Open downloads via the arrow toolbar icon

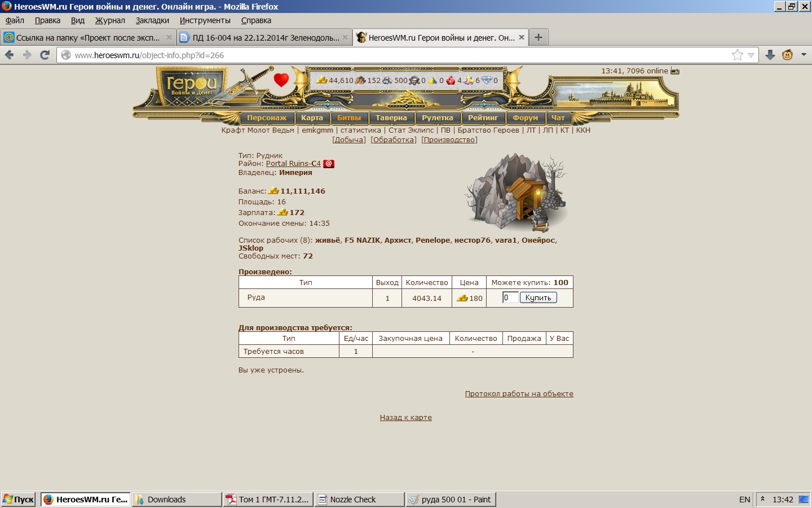coord(770,55)
